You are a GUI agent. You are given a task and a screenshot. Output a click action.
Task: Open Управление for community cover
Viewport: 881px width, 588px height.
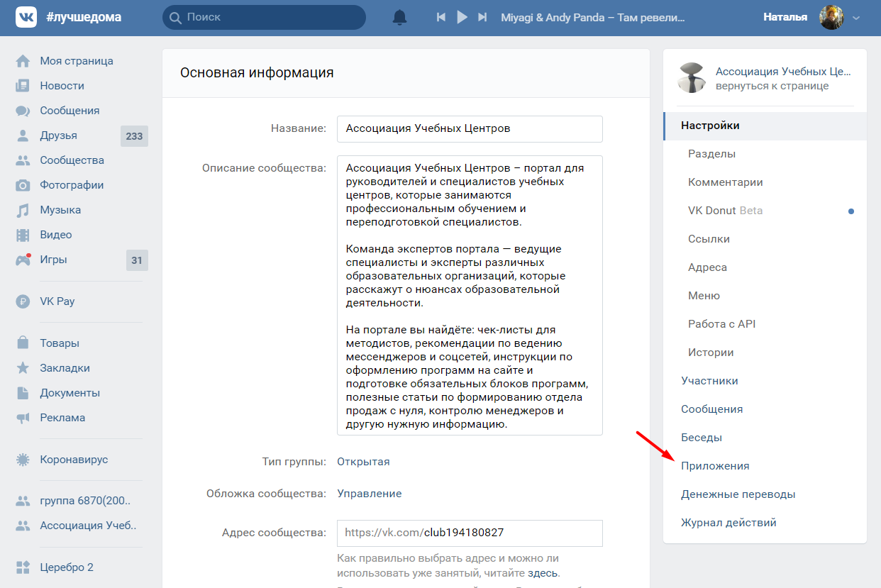[370, 494]
